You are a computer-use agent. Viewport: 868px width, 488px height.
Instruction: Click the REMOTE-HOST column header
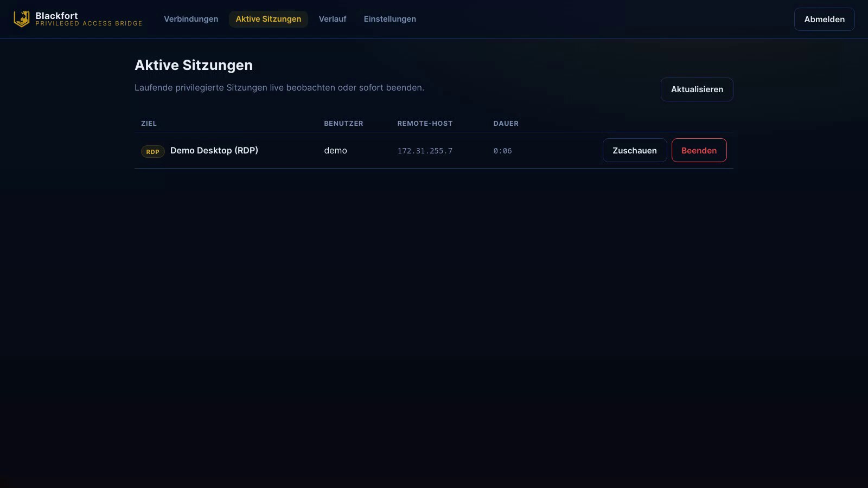tap(425, 124)
